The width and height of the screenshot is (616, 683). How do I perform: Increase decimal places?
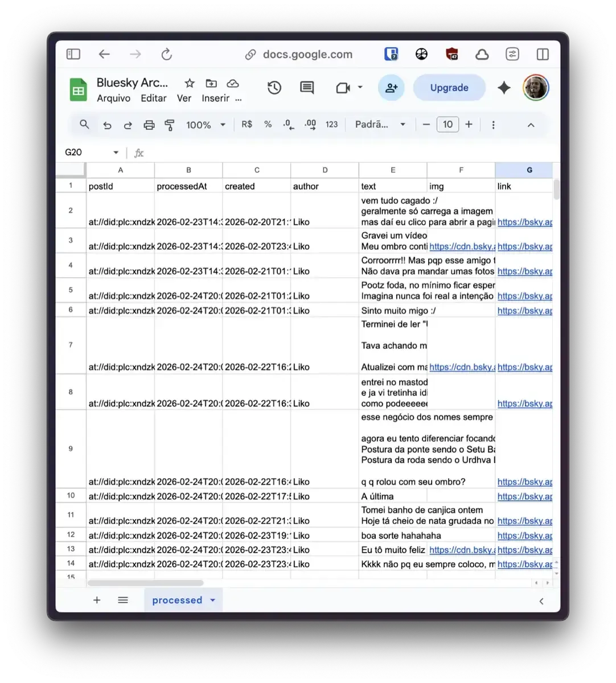tap(310, 125)
